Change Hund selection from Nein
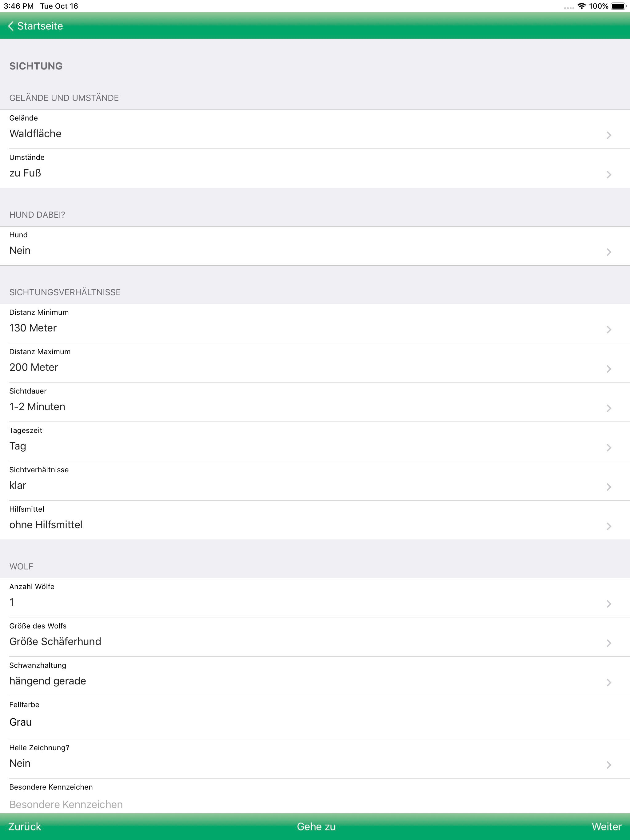The height and width of the screenshot is (840, 630). (315, 246)
